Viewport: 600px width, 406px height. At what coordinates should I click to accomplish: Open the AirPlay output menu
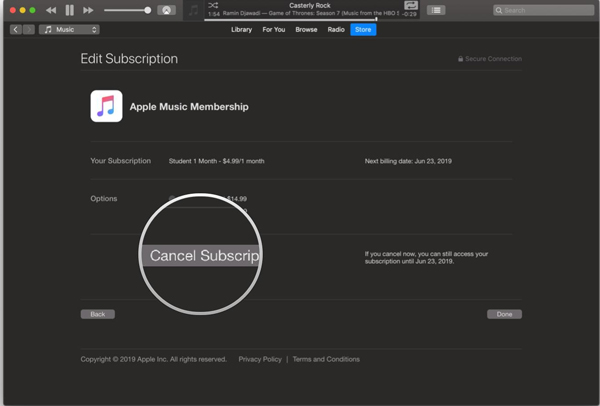coord(166,10)
